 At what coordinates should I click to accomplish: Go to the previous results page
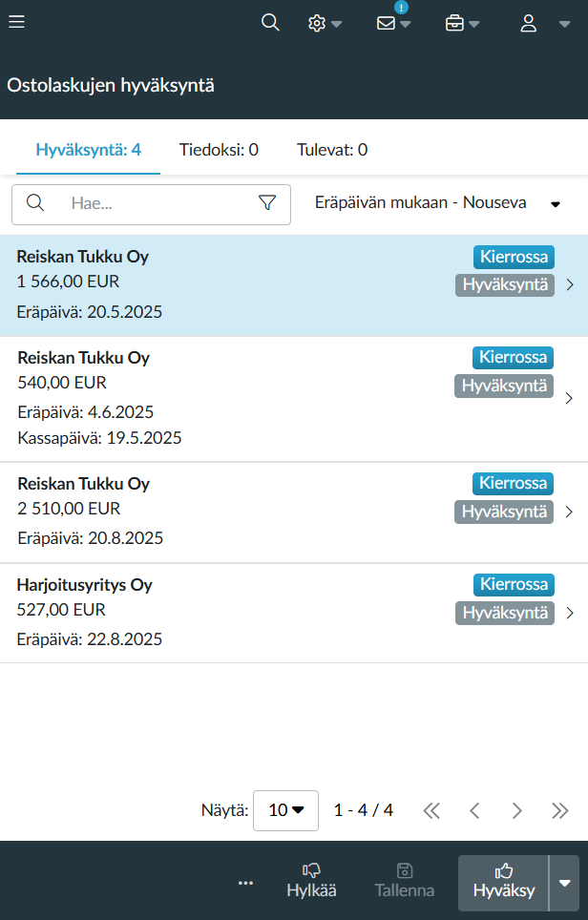[474, 810]
